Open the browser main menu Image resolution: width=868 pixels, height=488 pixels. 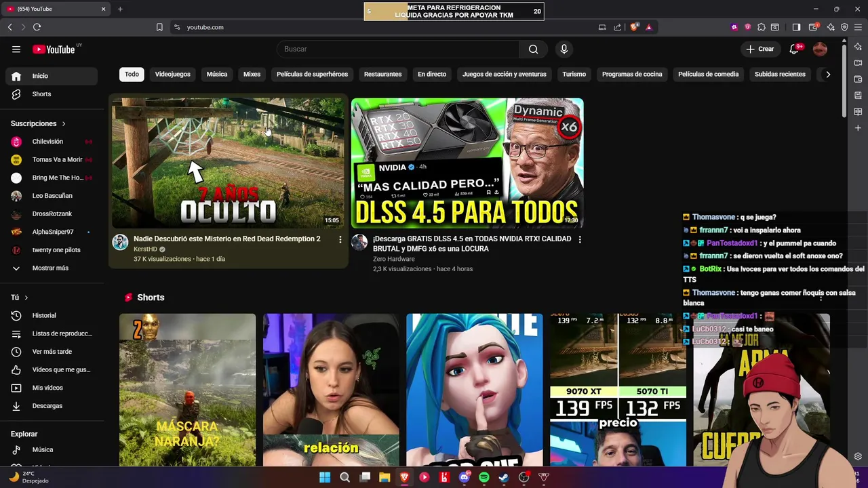click(858, 27)
